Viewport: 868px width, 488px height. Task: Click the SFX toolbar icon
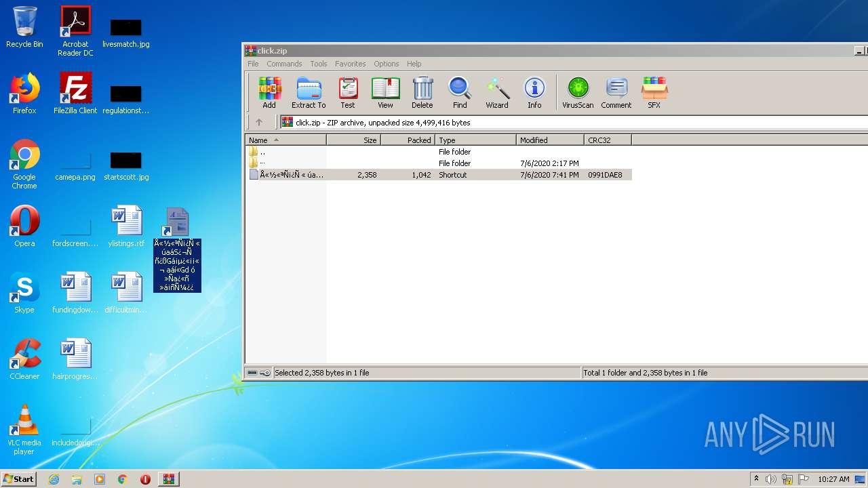(x=654, y=93)
